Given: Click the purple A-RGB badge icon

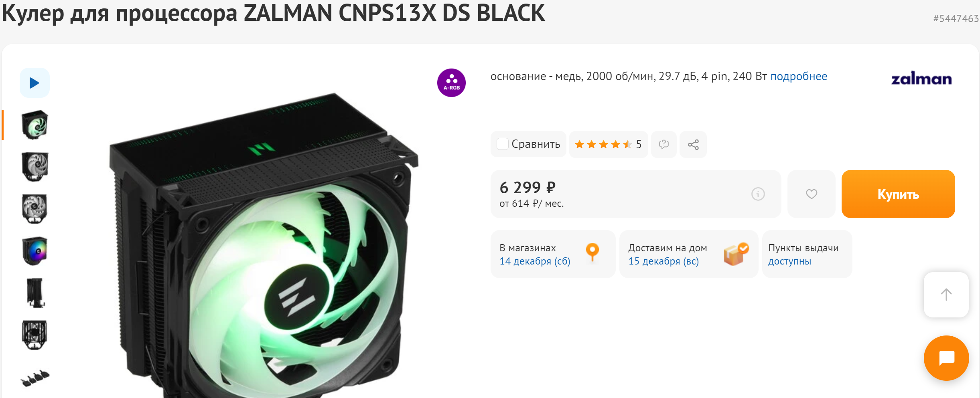Looking at the screenshot, I should pos(451,83).
